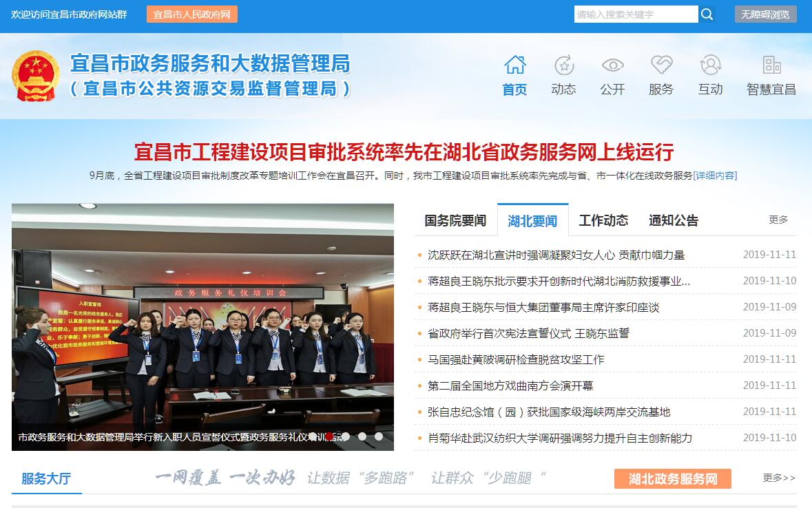This screenshot has width=812, height=508.
Task: Click the national emblem logo
Action: tap(36, 76)
